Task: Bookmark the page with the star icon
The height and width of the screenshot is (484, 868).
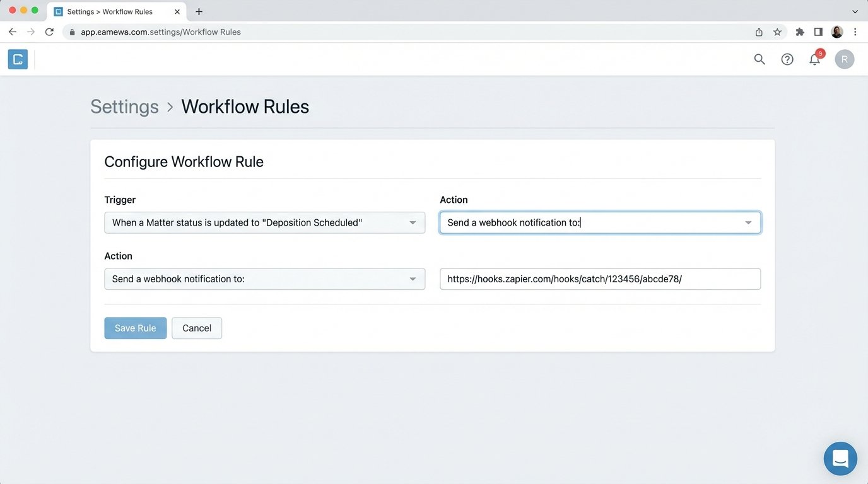Action: 777,32
